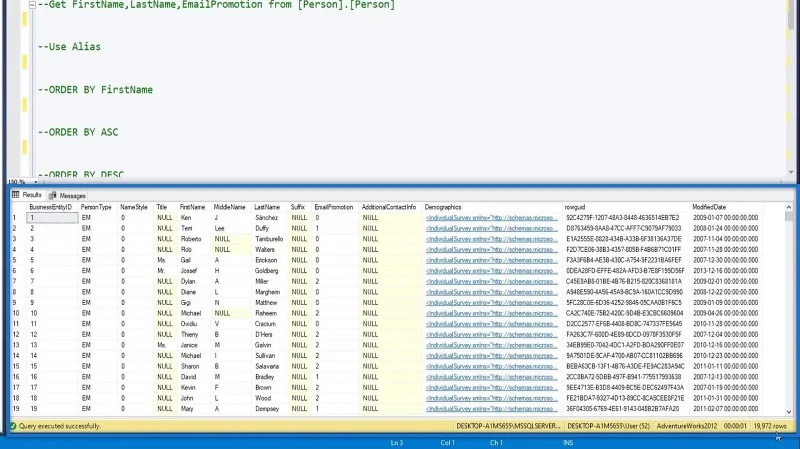
Task: Click the 00:00:01 elapsed time status entry
Action: tap(735, 426)
